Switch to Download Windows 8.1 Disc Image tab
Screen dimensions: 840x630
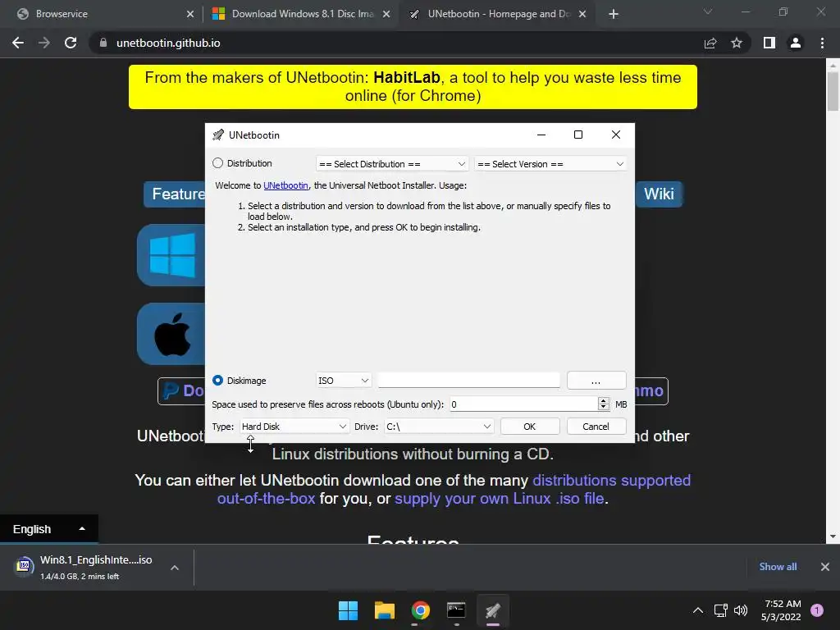300,14
